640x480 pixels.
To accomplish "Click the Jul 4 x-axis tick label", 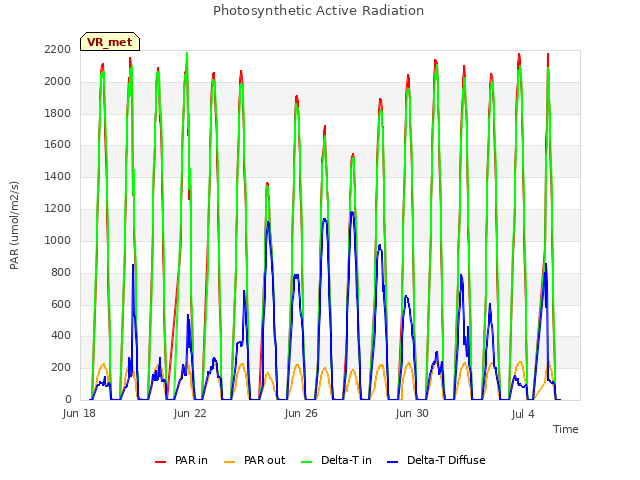I will click(x=523, y=414).
